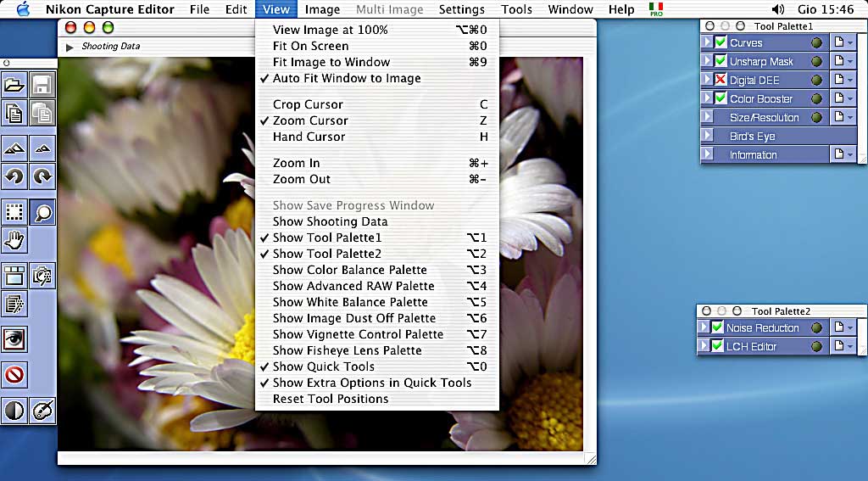Click the copy settings document icon
The height and width of the screenshot is (481, 868).
(14, 114)
